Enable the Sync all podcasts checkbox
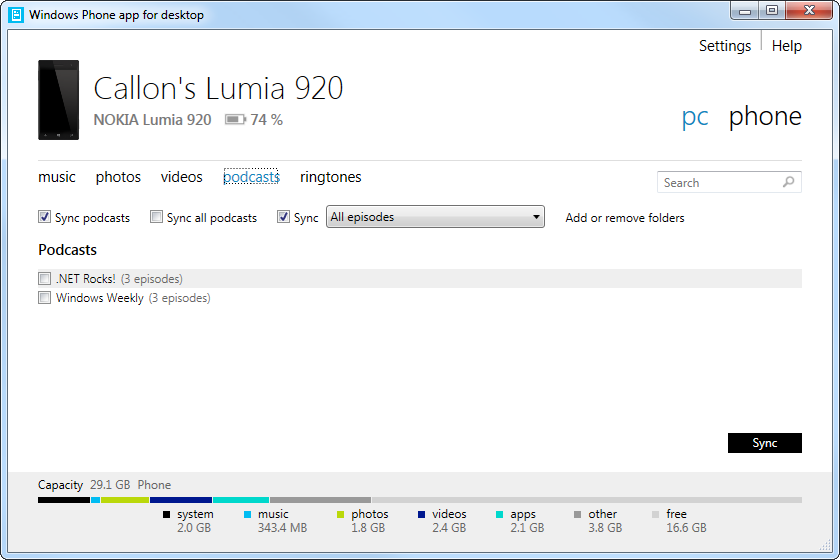Viewport: 840px width, 560px height. point(156,217)
